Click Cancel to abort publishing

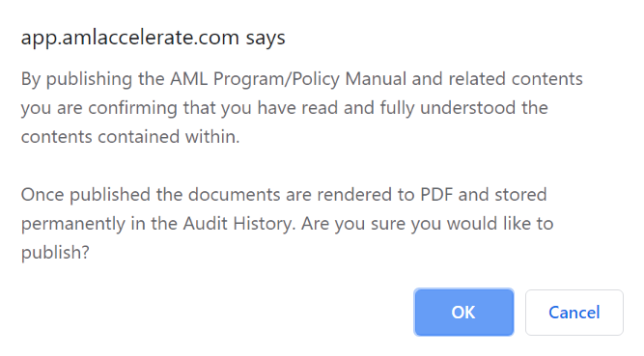click(574, 312)
